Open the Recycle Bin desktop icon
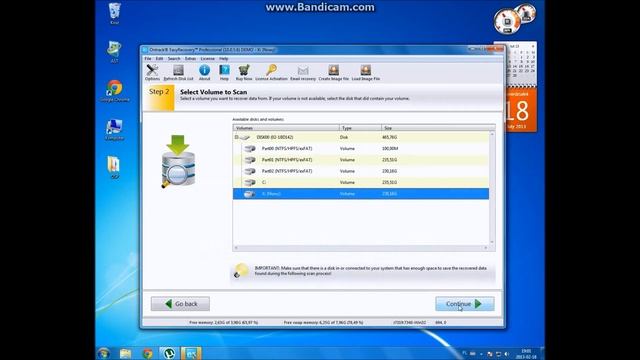 pos(115,13)
